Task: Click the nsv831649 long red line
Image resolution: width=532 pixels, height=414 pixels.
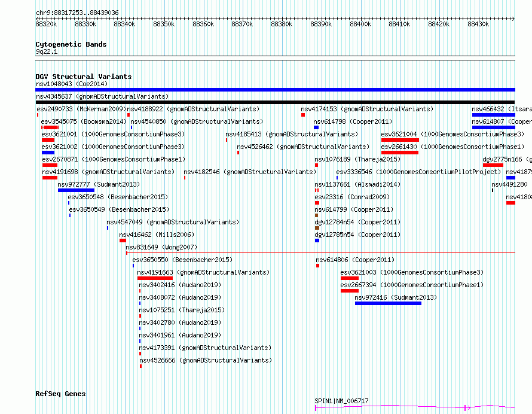Action: [x=320, y=253]
